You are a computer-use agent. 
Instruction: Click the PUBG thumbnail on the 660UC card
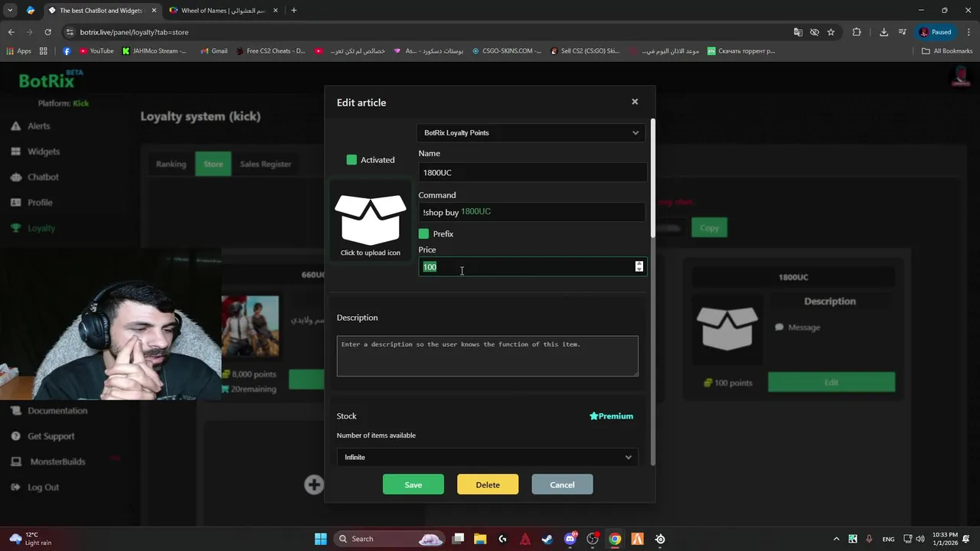tap(250, 326)
